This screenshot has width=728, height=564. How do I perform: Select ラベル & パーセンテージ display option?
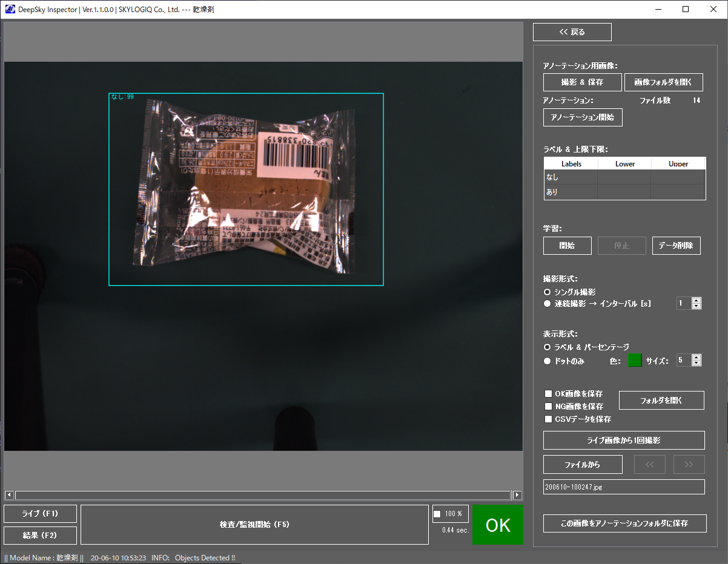click(548, 347)
